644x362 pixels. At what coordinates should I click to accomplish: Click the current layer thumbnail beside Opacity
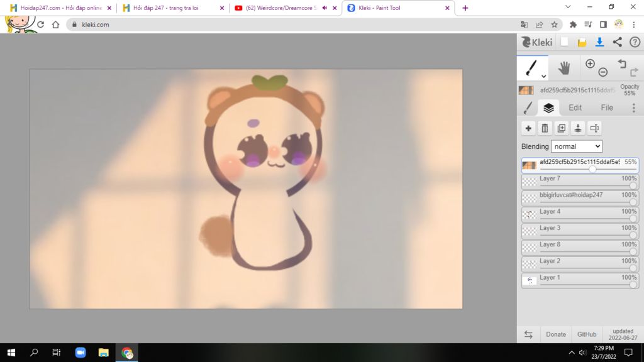coord(526,90)
